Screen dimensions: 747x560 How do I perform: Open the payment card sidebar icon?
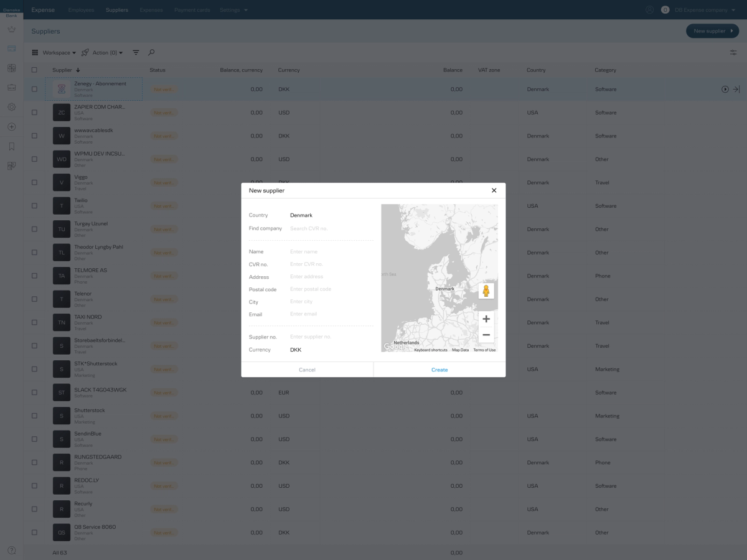[11, 49]
